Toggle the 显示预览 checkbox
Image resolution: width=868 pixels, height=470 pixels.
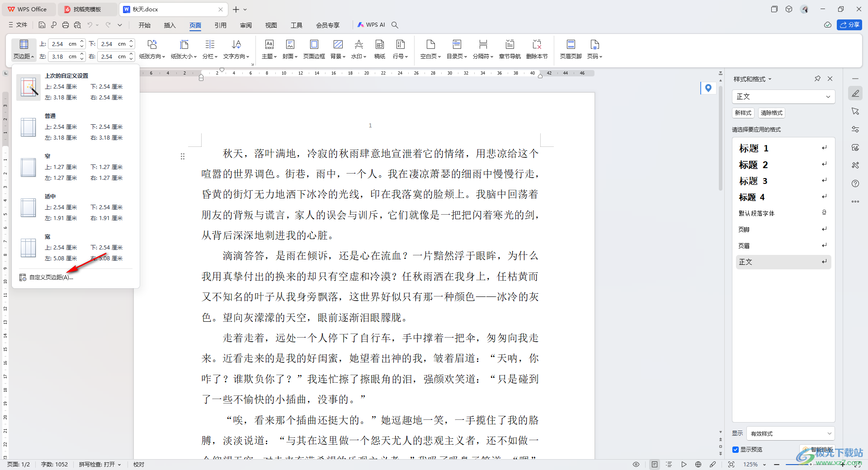736,450
